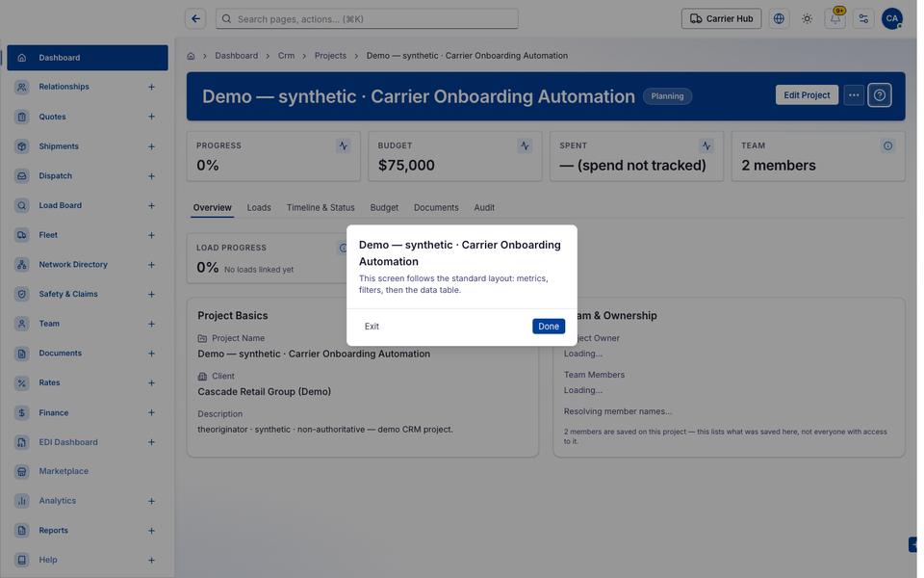Select the Audit tab

point(484,208)
